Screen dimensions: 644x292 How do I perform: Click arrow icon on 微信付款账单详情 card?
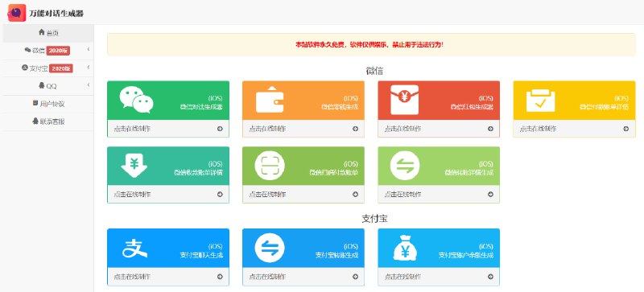626,129
